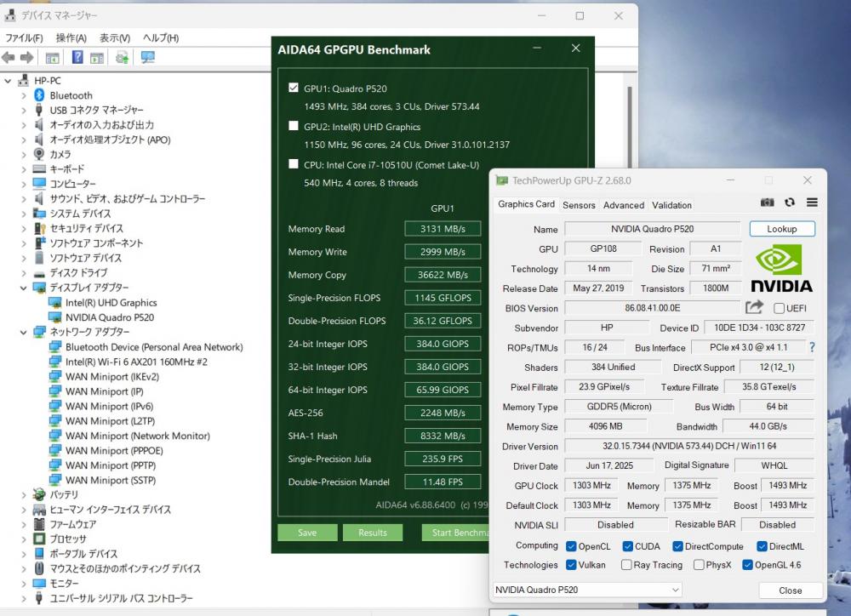Check the CPU Intel Core i7-10510U checkbox
Screen dimensions: 851x616
coord(294,164)
